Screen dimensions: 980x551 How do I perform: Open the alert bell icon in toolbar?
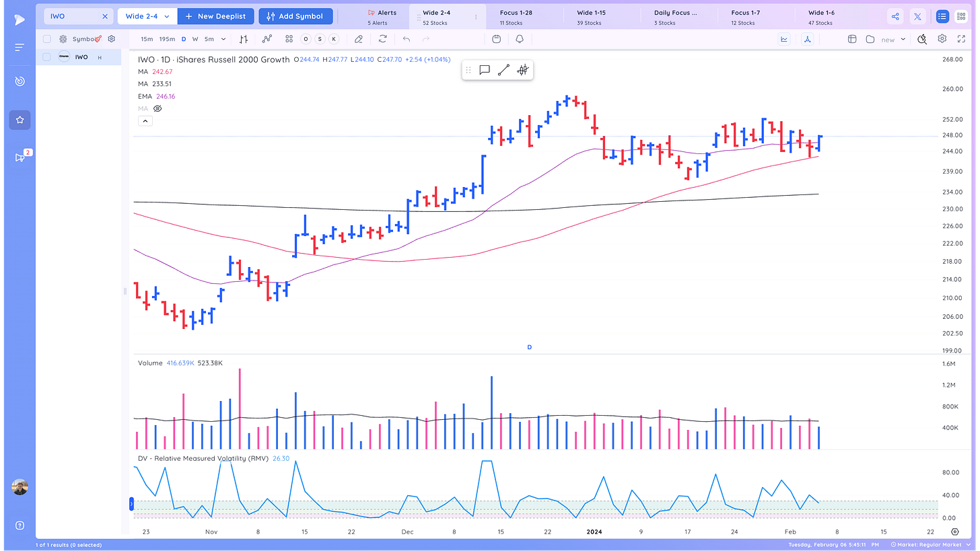[520, 39]
